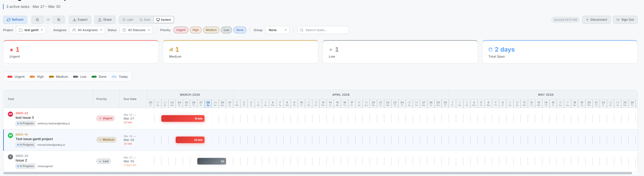Sign Out of the app
This screenshot has width=644, height=176.
tap(625, 20)
